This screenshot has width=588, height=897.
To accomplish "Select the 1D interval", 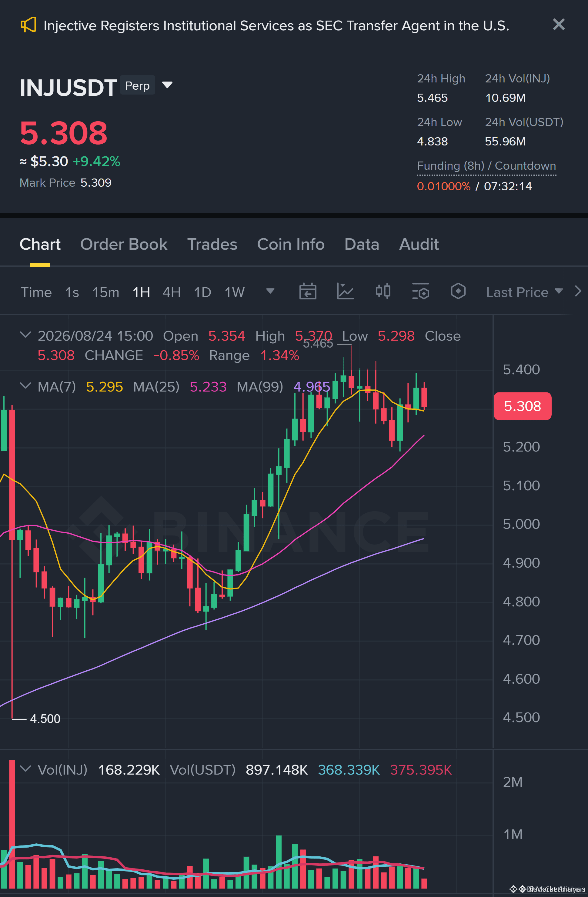I will [x=202, y=292].
